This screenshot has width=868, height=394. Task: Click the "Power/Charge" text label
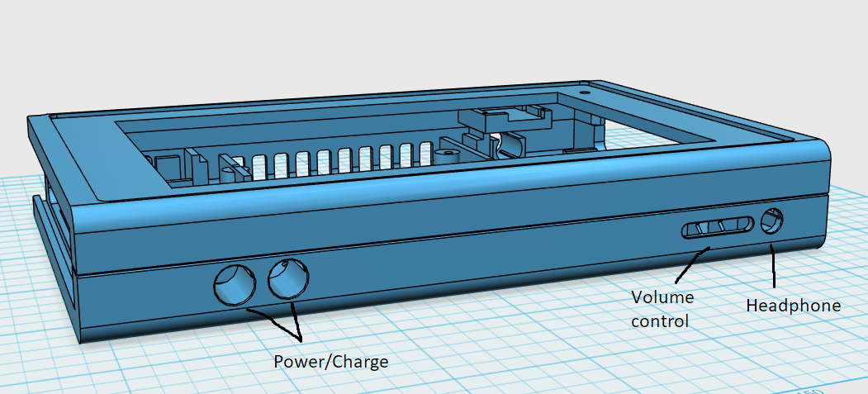(x=331, y=363)
